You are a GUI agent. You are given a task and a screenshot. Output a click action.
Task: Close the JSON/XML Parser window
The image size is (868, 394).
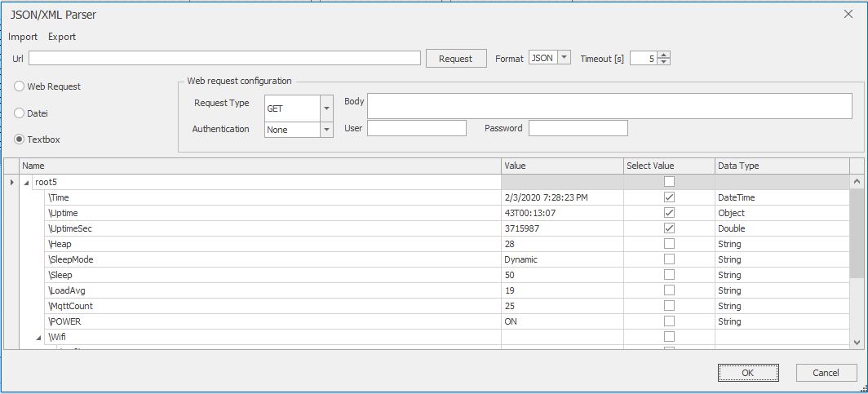coord(848,15)
